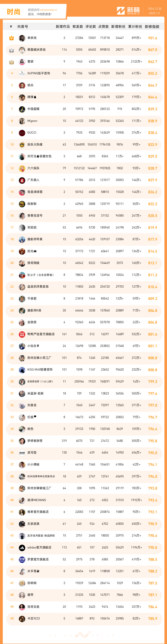
Task: Open 单依纯 account name
Action: point(32,38)
